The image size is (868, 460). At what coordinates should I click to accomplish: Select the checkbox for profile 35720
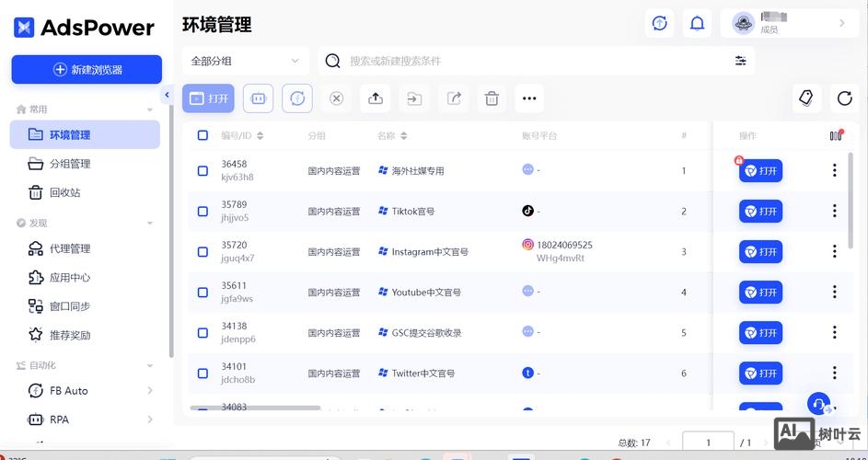coord(203,252)
